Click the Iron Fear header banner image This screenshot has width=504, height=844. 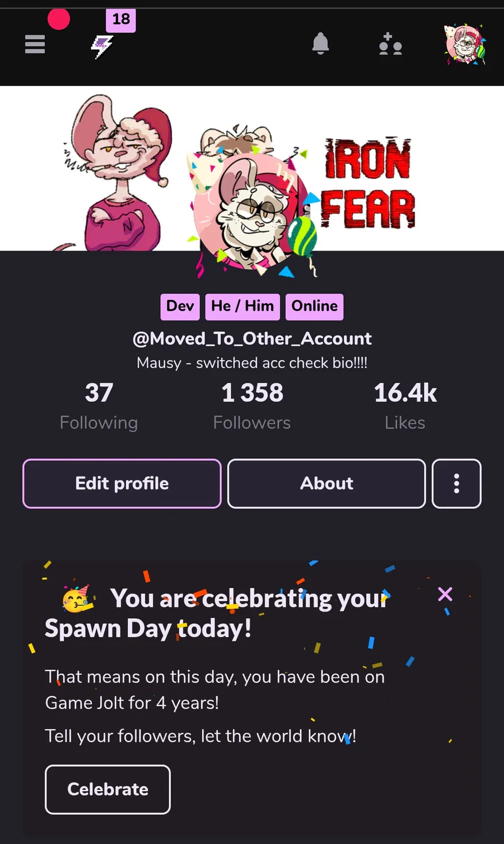(x=252, y=168)
